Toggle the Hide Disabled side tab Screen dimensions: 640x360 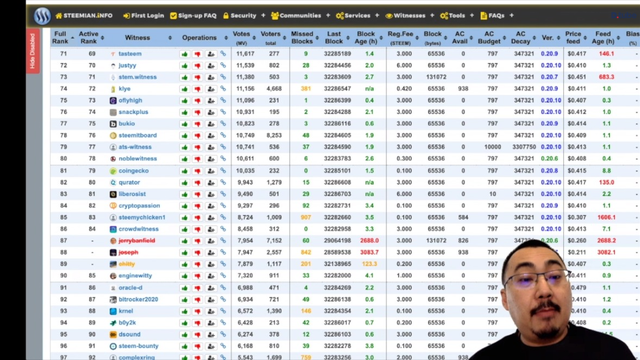click(33, 51)
